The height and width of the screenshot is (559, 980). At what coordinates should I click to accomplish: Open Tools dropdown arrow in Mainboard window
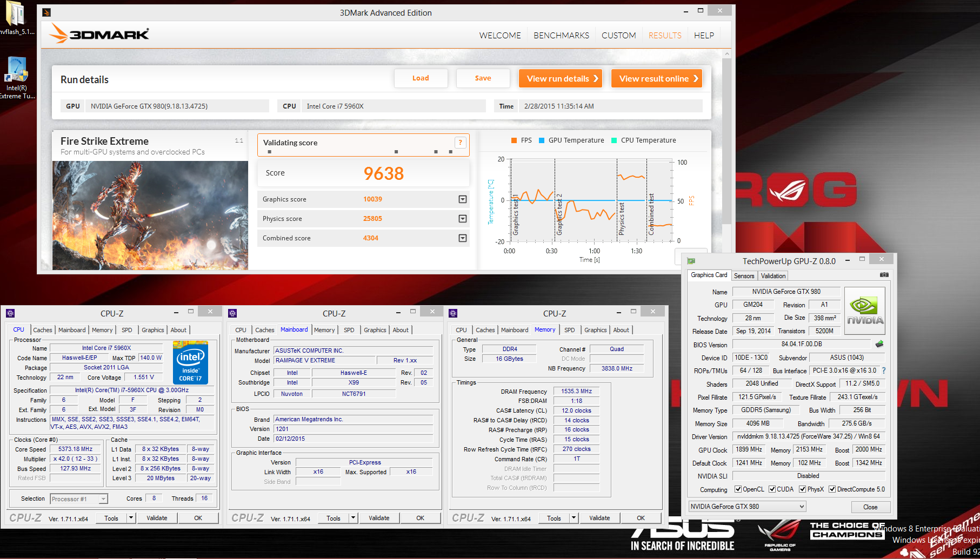(x=353, y=518)
